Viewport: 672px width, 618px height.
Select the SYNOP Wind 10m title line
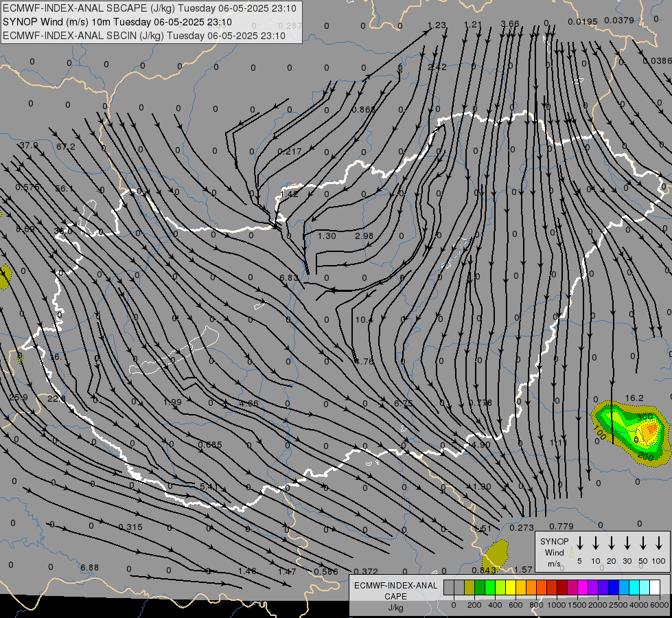pos(117,22)
